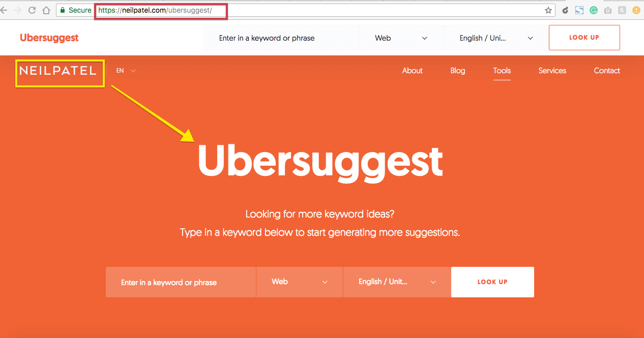
Task: Click the green Secure padlock icon
Action: click(62, 10)
